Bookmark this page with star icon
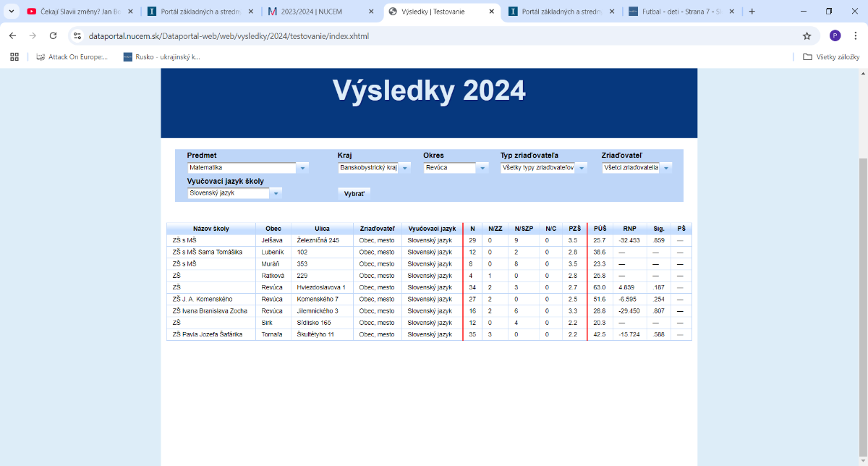Viewport: 868px width, 466px height. [x=807, y=35]
